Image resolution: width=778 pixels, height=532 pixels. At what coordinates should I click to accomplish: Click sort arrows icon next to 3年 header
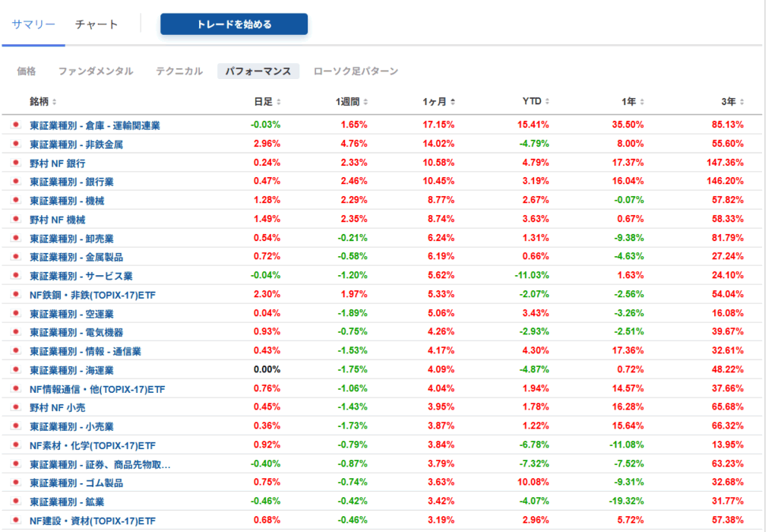pos(742,102)
